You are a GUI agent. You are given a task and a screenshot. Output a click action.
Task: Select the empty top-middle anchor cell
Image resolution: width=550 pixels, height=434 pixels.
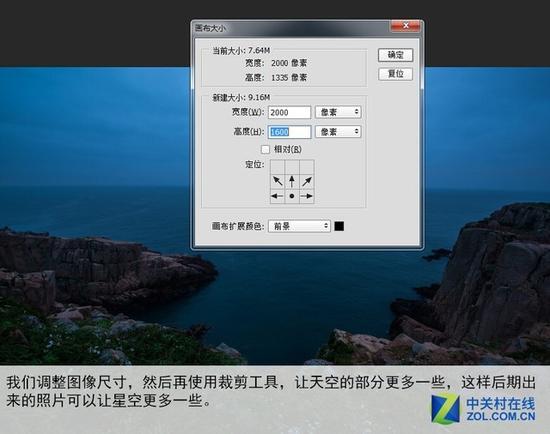coord(292,167)
